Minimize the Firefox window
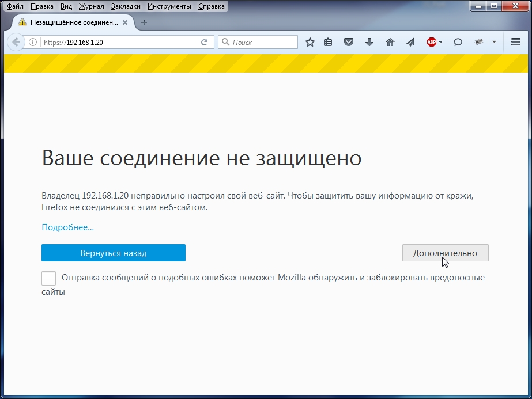This screenshot has width=532, height=399. click(478, 6)
